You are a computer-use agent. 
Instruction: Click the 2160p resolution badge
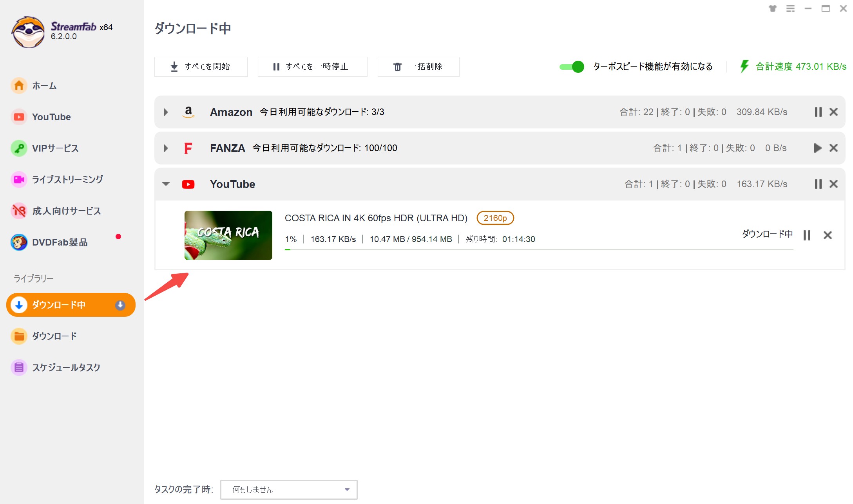coord(495,218)
